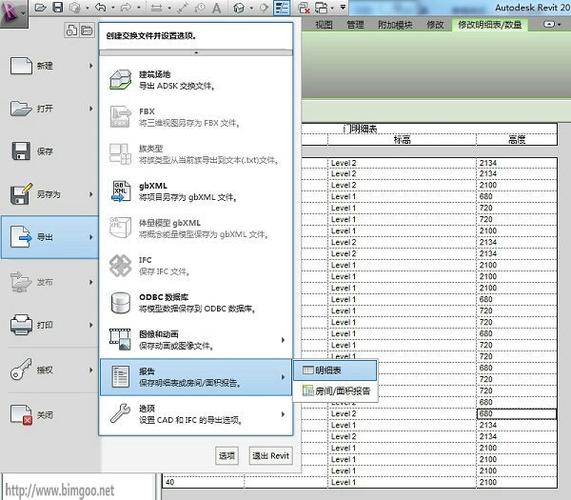Viewport: 571px width, 500px height.
Task: Switch to the 修改明细表/数量 ribbon tab
Action: [489, 25]
